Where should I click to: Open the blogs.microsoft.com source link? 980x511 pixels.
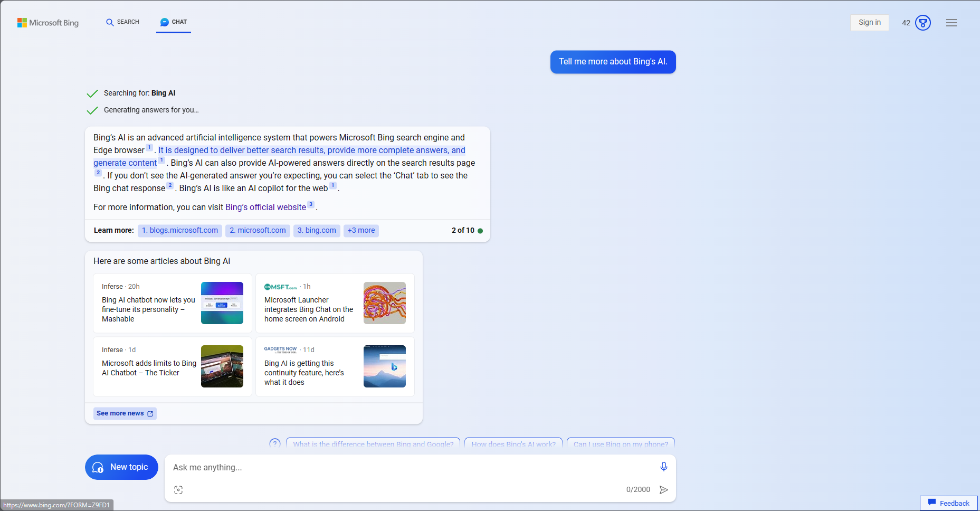click(x=180, y=231)
